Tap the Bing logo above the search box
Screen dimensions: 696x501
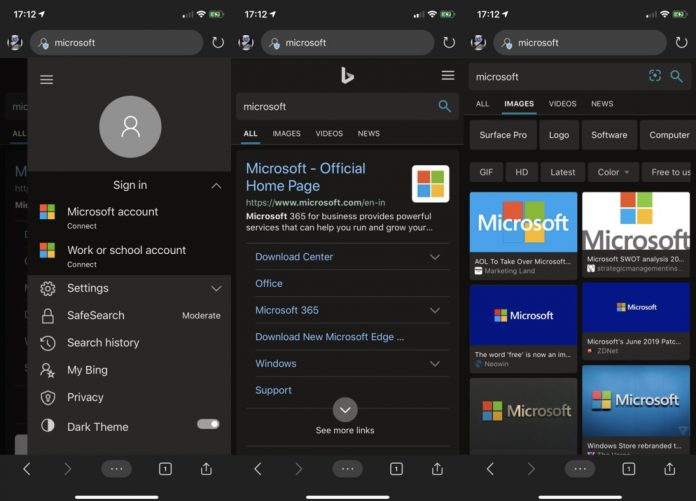[346, 75]
